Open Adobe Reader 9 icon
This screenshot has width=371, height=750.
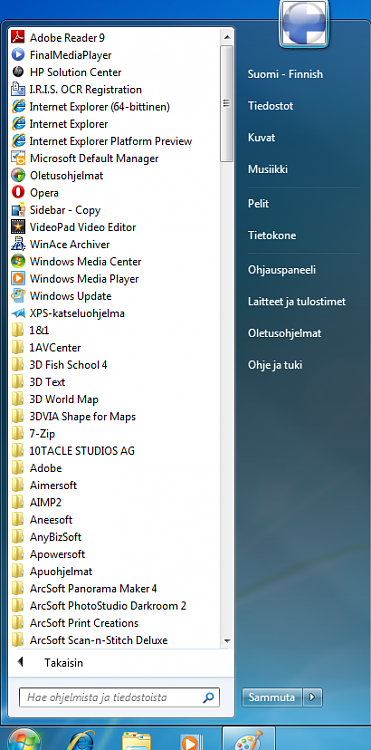(x=18, y=38)
